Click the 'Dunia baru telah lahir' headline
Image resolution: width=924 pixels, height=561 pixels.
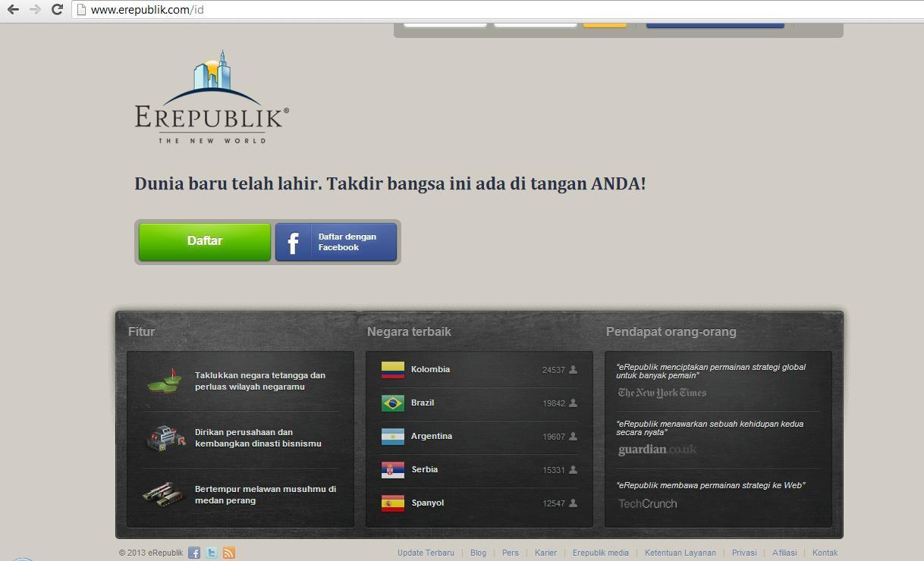coord(390,183)
